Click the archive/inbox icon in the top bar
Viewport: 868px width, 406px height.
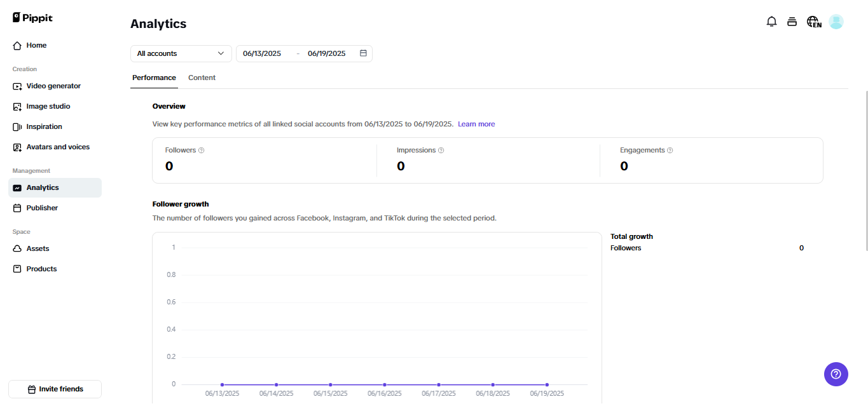coord(792,21)
